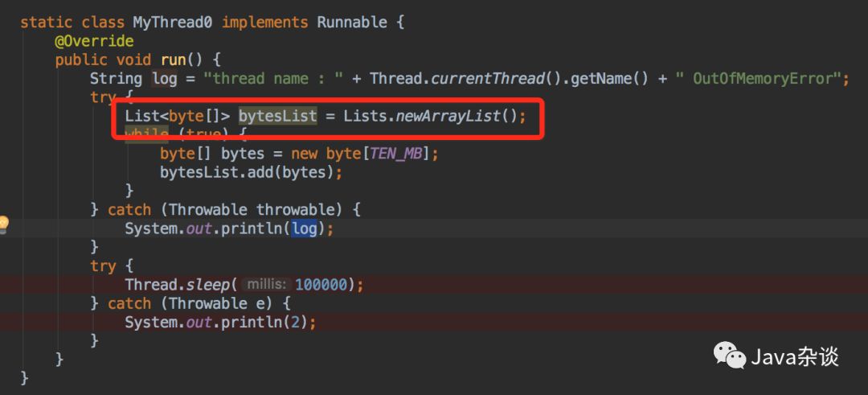Click the class name MyThread0
The width and height of the screenshot is (868, 395).
pos(172,23)
